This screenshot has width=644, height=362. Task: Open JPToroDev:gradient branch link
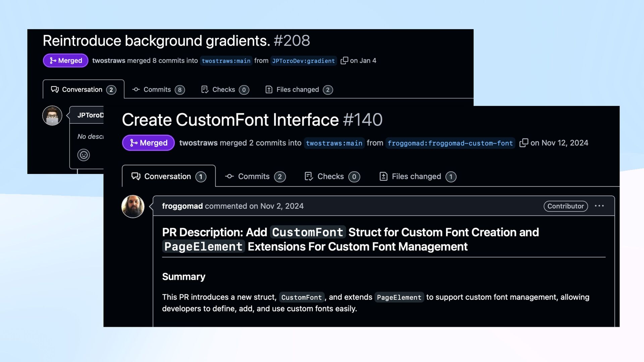(x=303, y=61)
